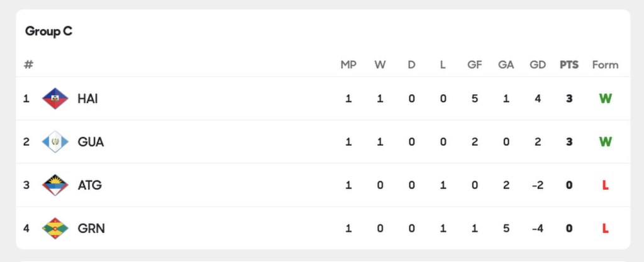
Task: Open the GUA team link
Action: click(91, 142)
